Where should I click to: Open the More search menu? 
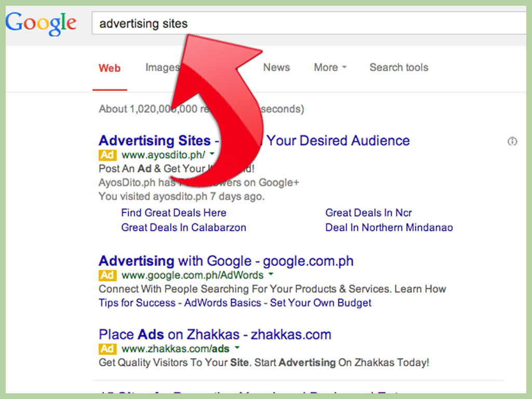(x=330, y=68)
